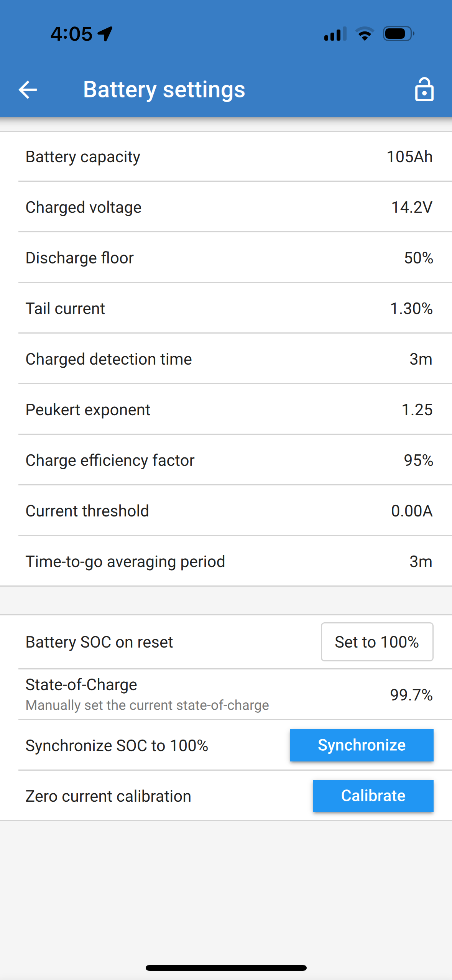Screen dimensions: 452x980
Task: Tap the location arrow status icon
Action: click(x=105, y=34)
